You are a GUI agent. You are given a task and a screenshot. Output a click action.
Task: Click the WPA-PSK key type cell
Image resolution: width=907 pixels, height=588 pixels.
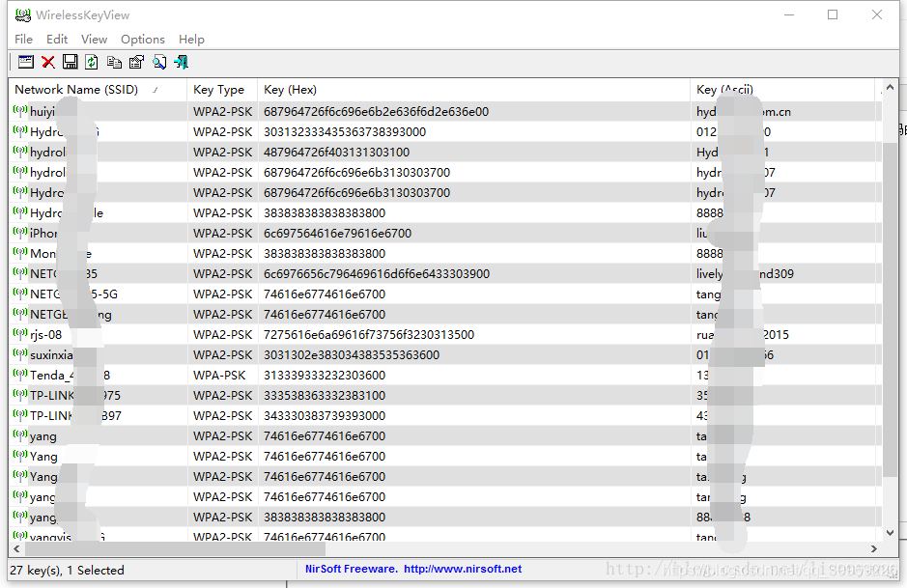219,375
